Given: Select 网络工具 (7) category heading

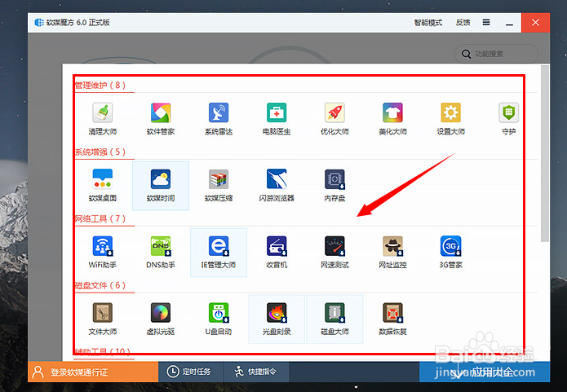Looking at the screenshot, I should (100, 218).
